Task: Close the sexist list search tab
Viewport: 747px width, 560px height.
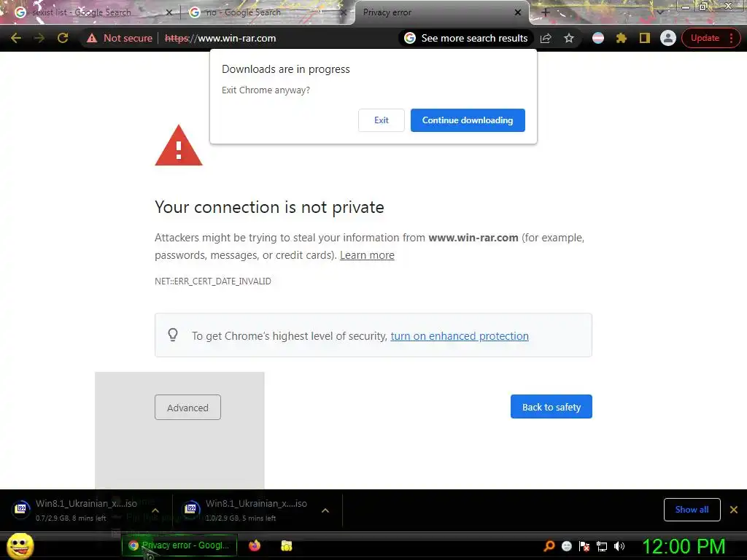Action: tap(169, 12)
